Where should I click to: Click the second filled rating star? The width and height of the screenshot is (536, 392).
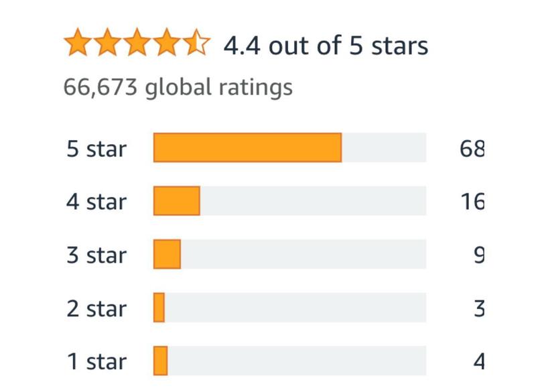coord(107,42)
